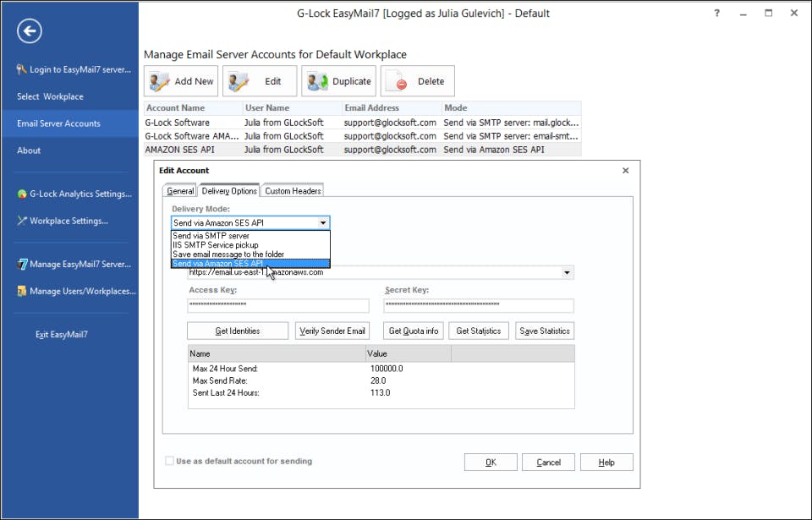Screen dimensions: 812x520
Task: Click the Get Quota info button
Action: coord(414,331)
